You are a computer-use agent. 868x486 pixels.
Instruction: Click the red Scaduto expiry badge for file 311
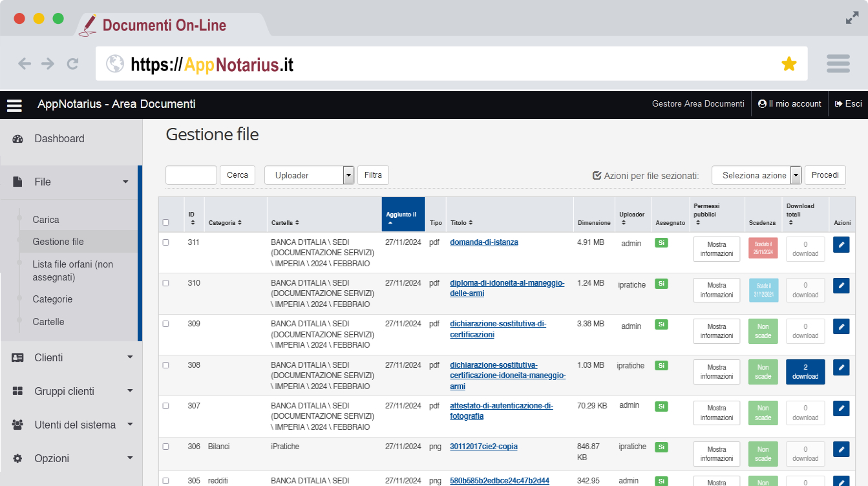763,249
